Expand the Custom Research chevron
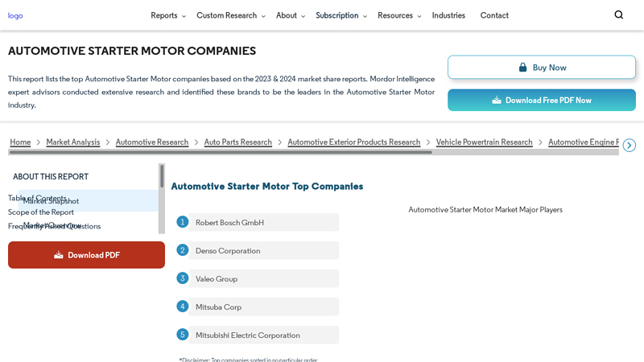Screen dimensions: 644x362 (x=263, y=16)
